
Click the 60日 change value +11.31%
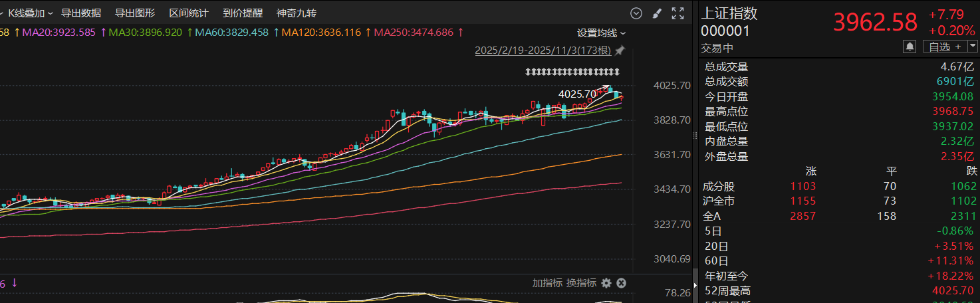[x=951, y=260]
